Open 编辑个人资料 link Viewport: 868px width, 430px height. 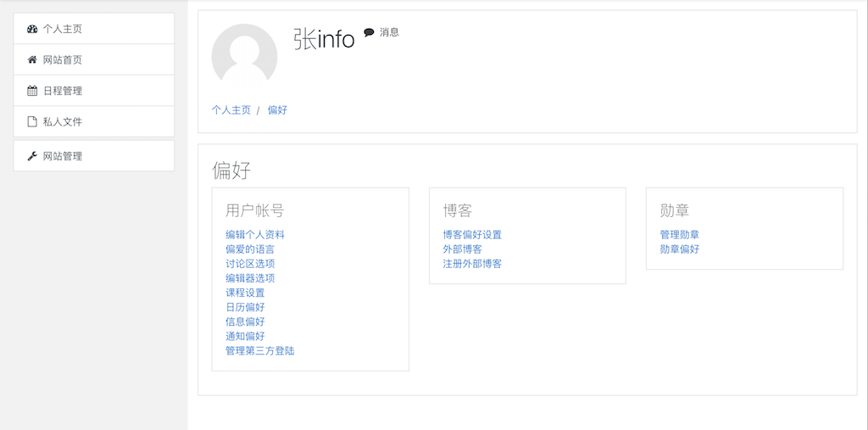[255, 235]
